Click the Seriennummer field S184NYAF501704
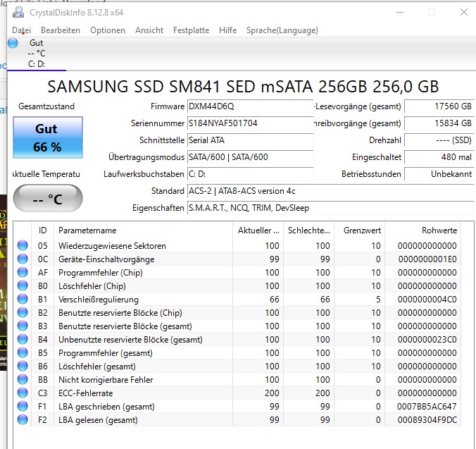 click(250, 123)
